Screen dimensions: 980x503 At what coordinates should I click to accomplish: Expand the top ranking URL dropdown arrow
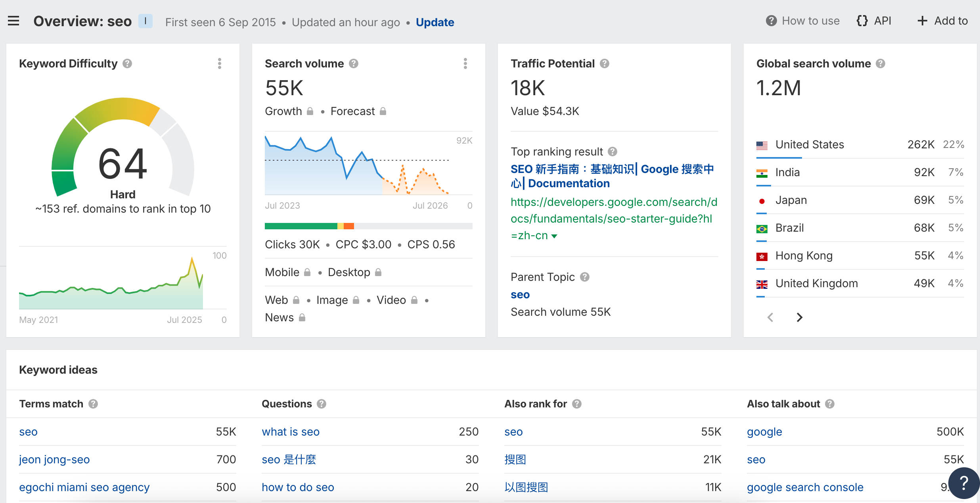tap(554, 236)
